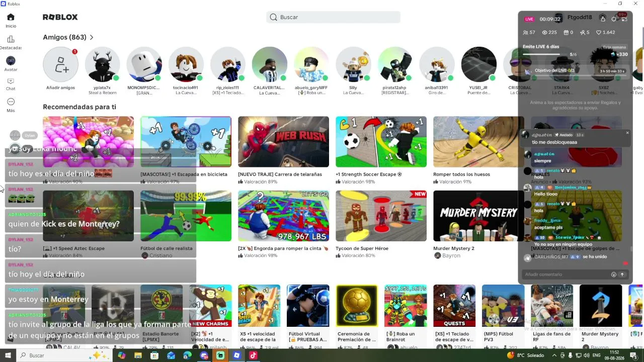Open friend yplata7x's avatar
Image resolution: width=644 pixels, height=362 pixels.
(x=103, y=64)
